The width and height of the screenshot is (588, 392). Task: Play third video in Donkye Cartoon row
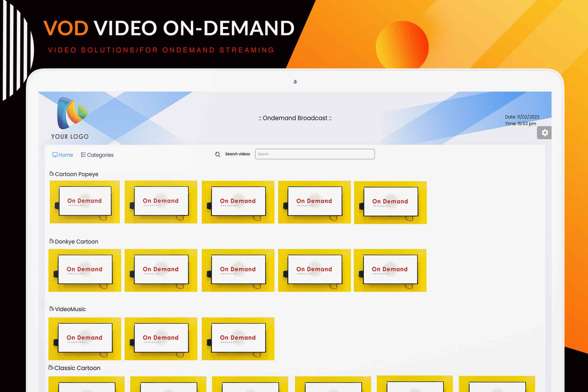point(238,270)
